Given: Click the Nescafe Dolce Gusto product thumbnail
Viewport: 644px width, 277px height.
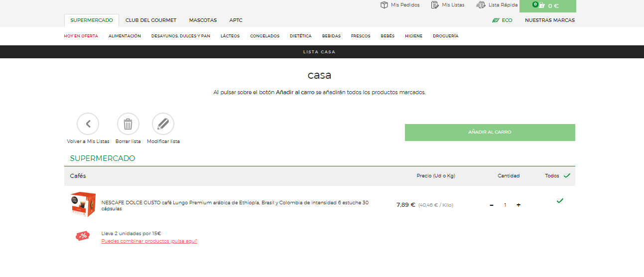Looking at the screenshot, I should [82, 204].
